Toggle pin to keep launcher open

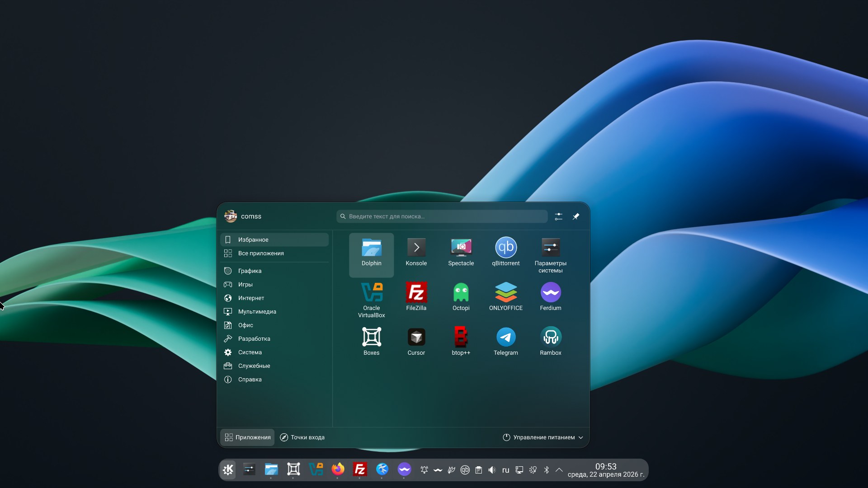pos(576,216)
